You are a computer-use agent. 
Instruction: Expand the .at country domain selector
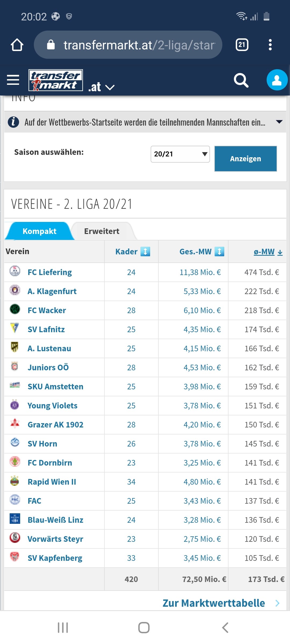[x=102, y=87]
